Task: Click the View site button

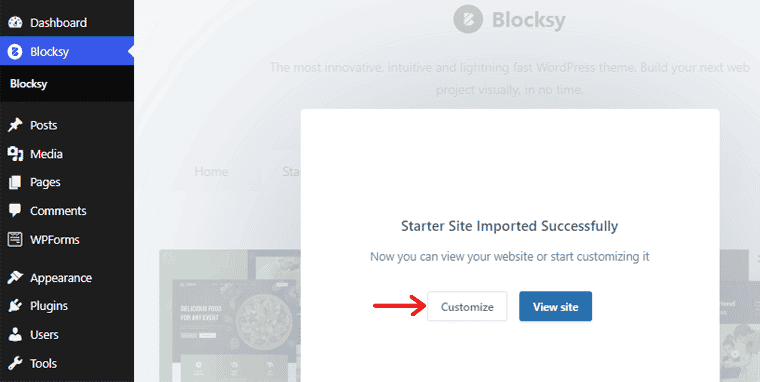Action: click(x=555, y=306)
